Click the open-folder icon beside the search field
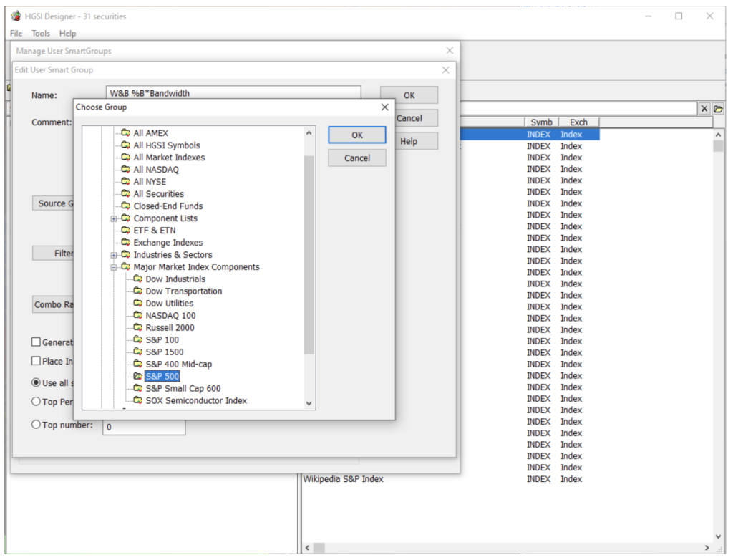Image resolution: width=733 pixels, height=560 pixels. 718,109
